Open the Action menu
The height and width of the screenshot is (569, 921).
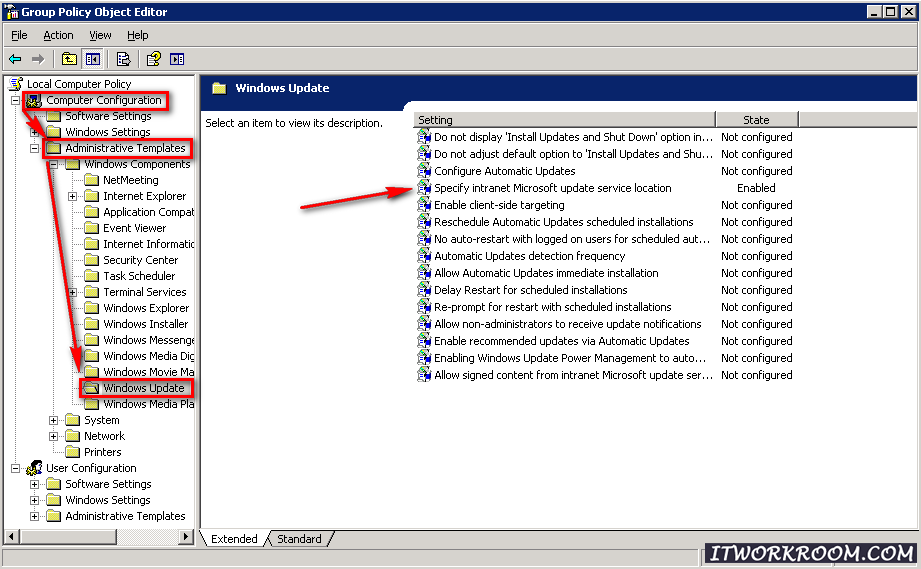(x=58, y=35)
